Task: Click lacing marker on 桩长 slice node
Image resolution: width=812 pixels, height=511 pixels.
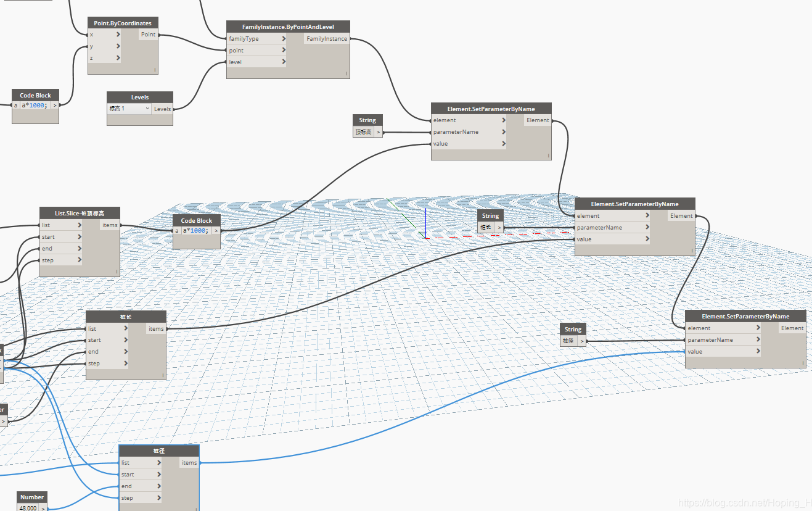Action: click(163, 375)
